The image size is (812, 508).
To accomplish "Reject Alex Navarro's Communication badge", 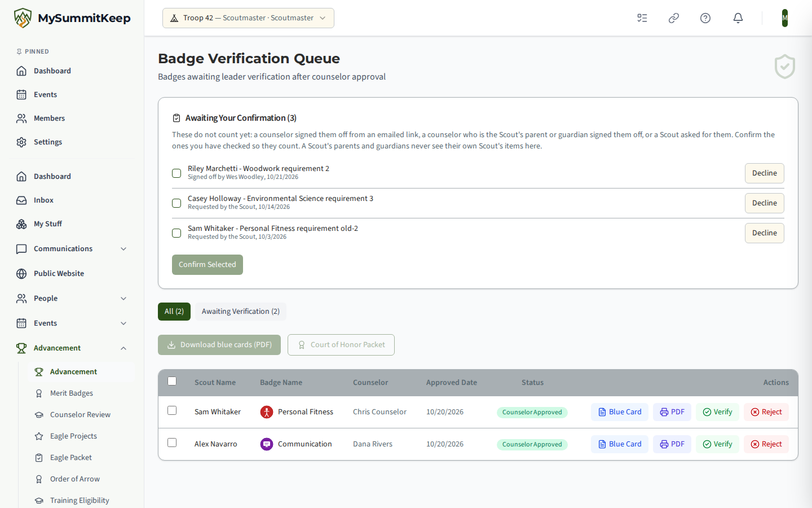I will point(766,444).
